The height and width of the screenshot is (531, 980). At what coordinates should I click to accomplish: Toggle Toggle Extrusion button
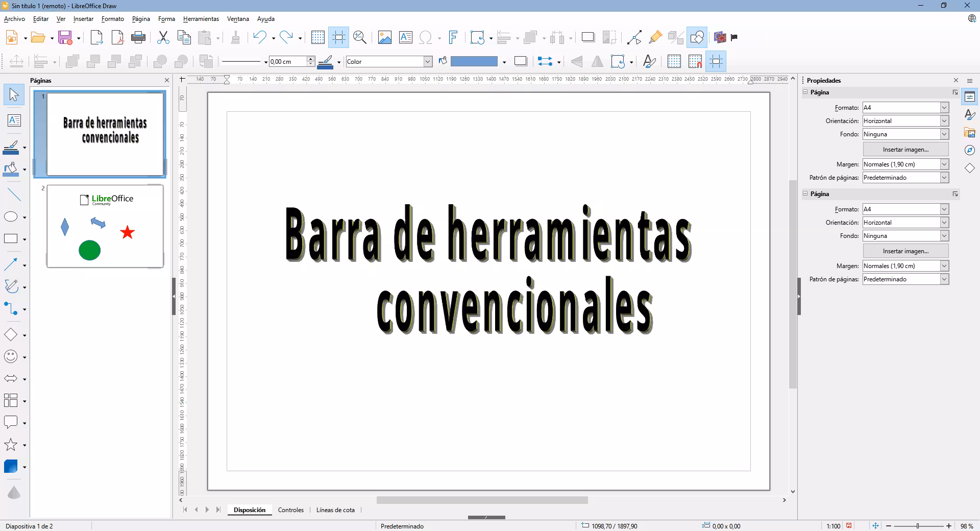point(676,37)
